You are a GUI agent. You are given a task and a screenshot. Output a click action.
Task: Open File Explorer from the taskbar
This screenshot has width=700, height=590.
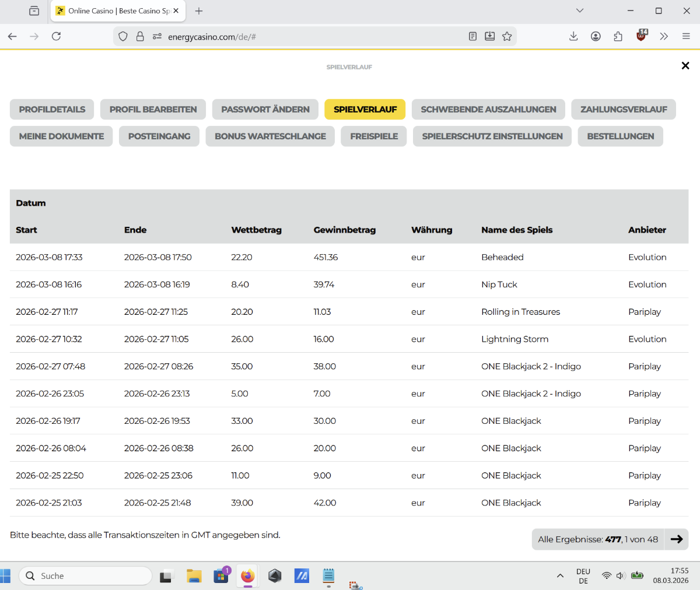tap(194, 576)
